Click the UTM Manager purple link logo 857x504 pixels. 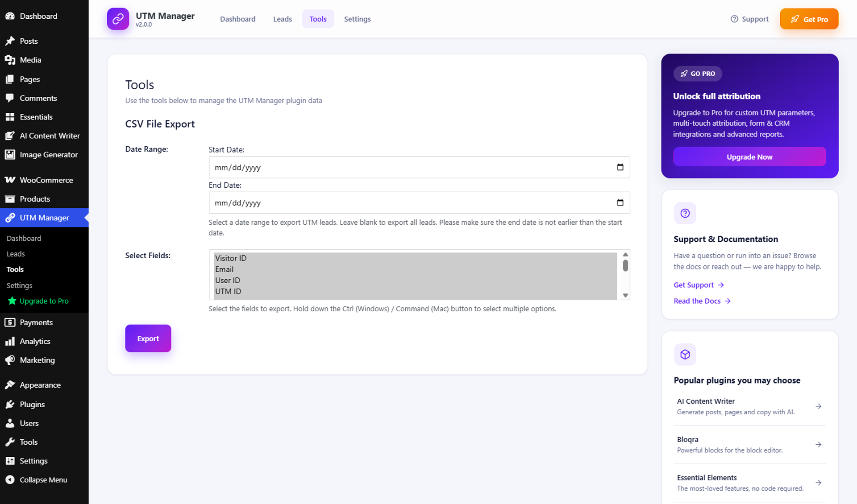click(118, 19)
